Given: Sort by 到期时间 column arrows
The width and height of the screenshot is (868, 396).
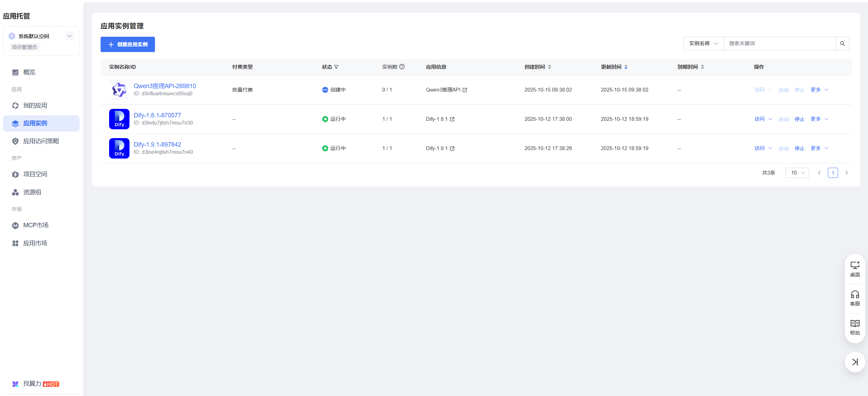Looking at the screenshot, I should tap(702, 67).
